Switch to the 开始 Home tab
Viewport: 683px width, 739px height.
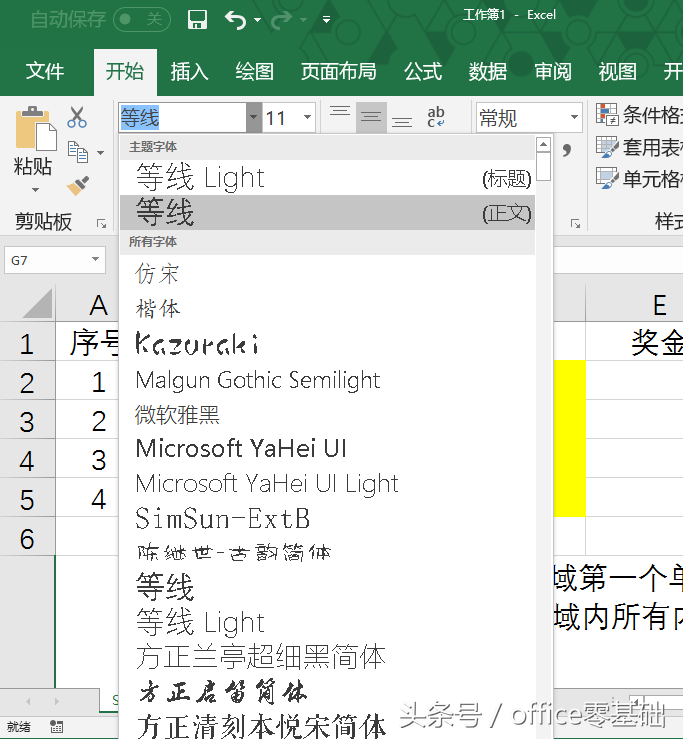click(125, 72)
